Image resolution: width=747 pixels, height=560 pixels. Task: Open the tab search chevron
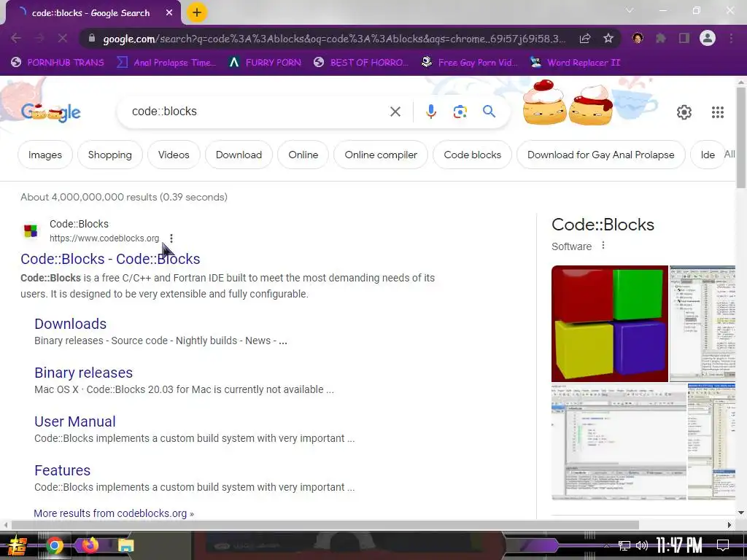(x=630, y=10)
